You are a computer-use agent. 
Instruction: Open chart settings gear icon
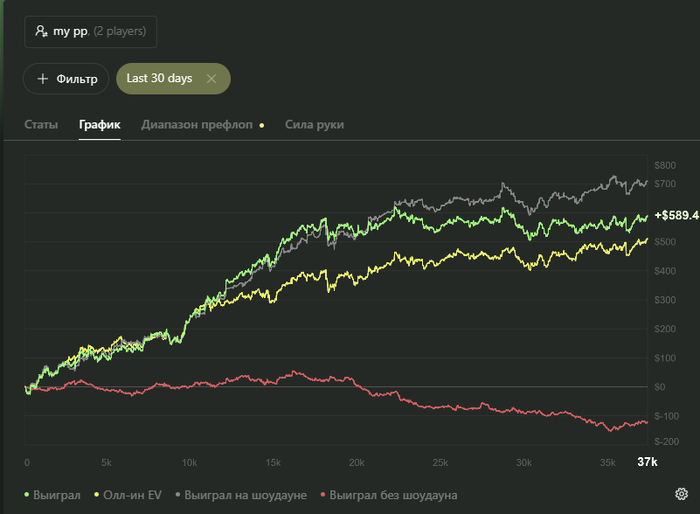[681, 494]
